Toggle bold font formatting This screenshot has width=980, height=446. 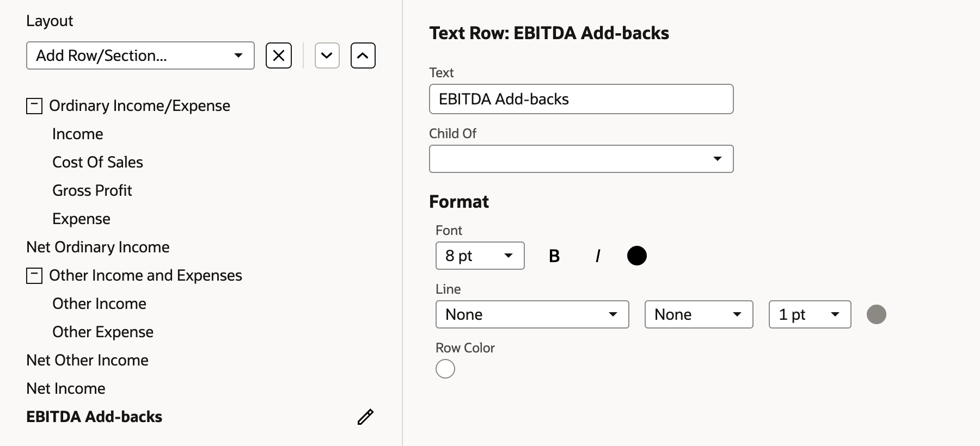(x=554, y=256)
